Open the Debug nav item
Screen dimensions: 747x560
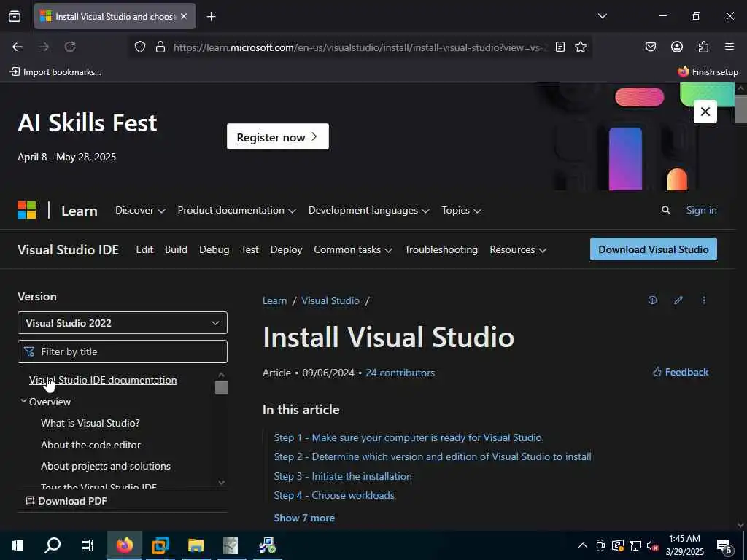point(214,250)
